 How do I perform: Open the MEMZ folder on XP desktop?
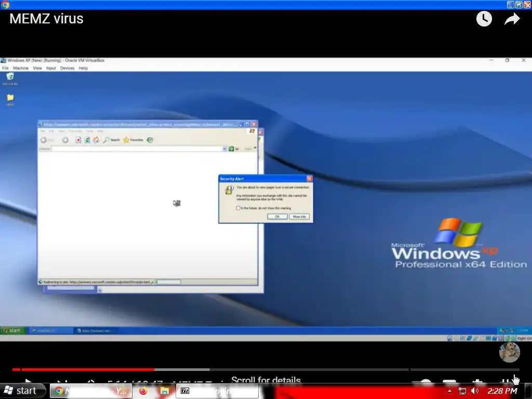10,100
